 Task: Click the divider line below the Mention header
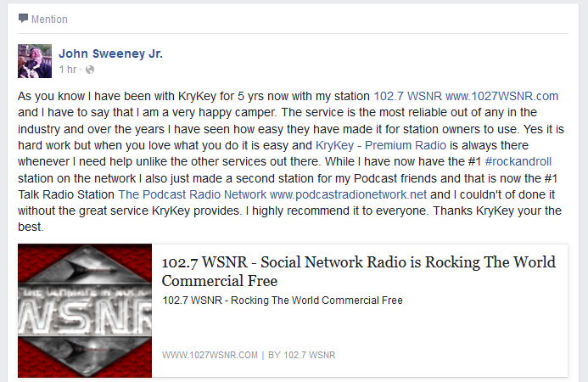pos(293,33)
